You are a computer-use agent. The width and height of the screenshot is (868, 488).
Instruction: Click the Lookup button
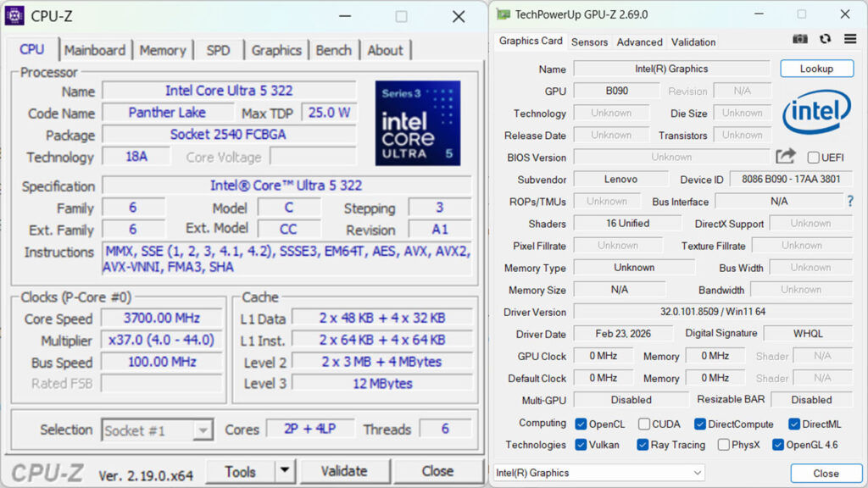click(x=816, y=69)
